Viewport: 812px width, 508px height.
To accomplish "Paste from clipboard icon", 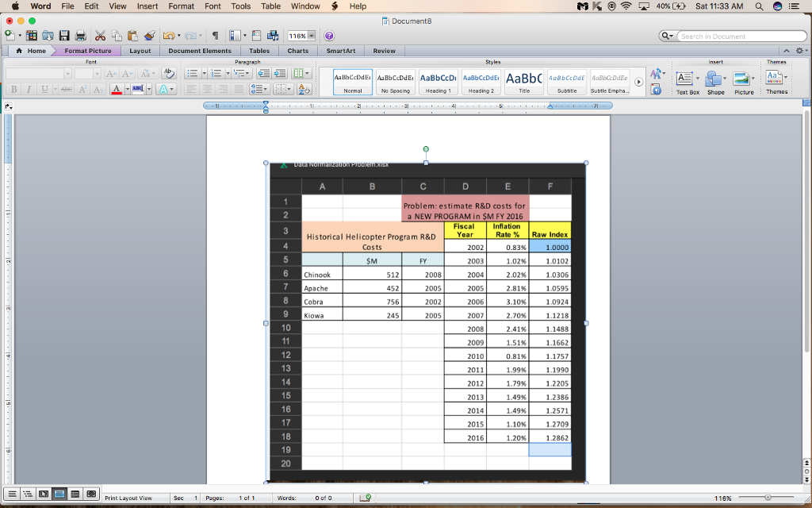I will tap(133, 36).
